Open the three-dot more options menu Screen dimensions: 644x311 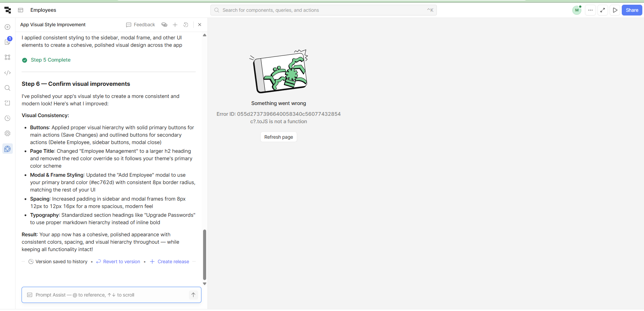click(x=590, y=10)
